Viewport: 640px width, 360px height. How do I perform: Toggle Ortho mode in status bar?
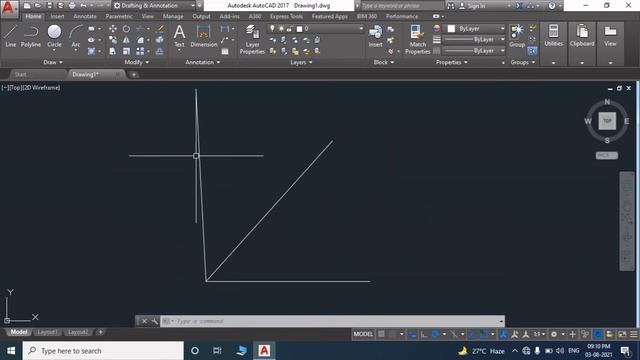click(x=424, y=334)
